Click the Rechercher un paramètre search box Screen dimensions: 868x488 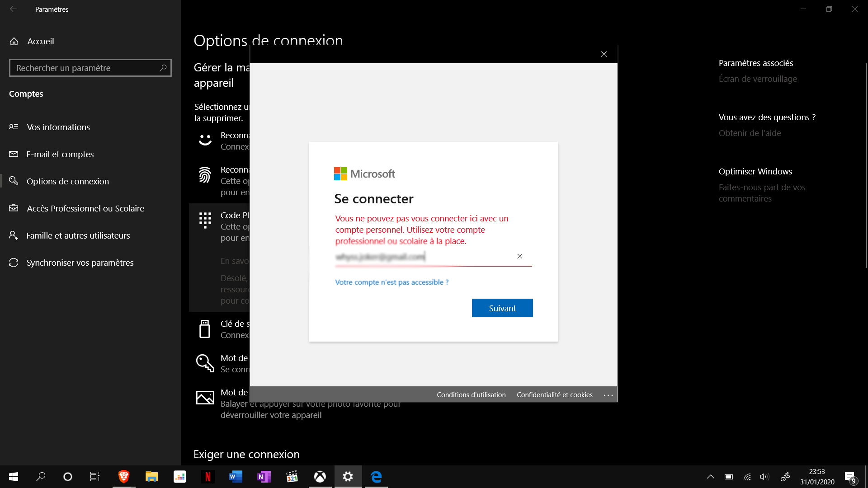click(90, 68)
